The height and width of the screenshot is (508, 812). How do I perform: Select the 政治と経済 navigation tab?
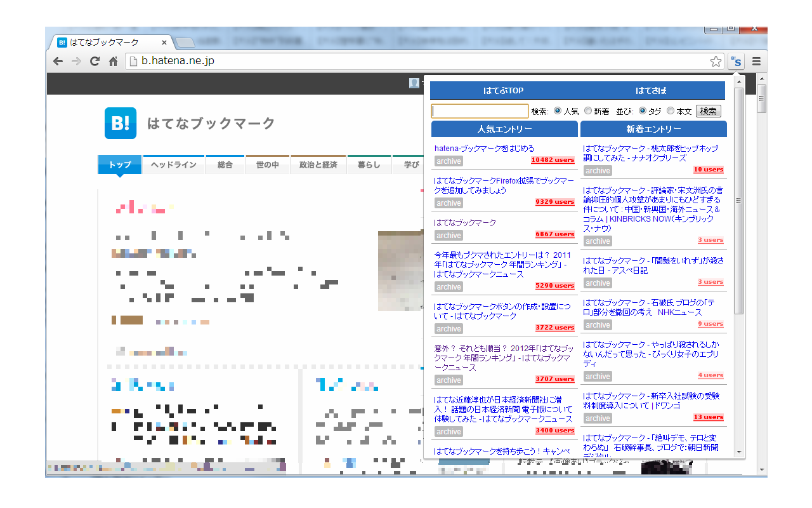click(318, 164)
